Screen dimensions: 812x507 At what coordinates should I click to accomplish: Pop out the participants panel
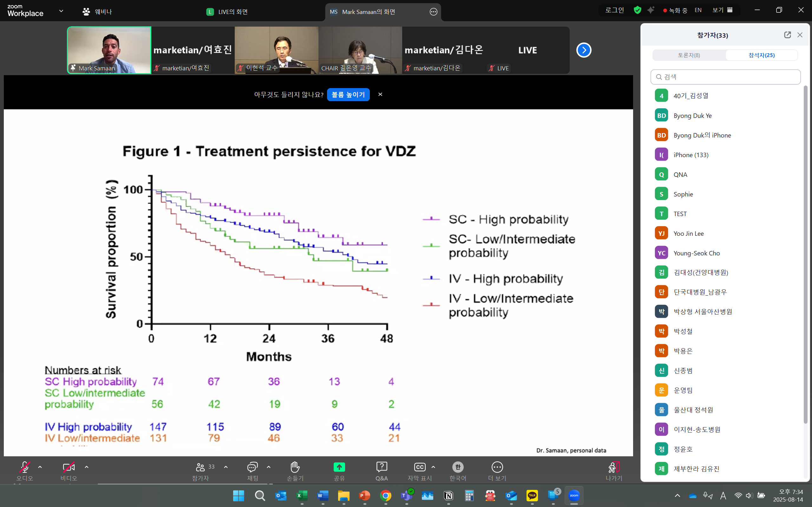787,35
